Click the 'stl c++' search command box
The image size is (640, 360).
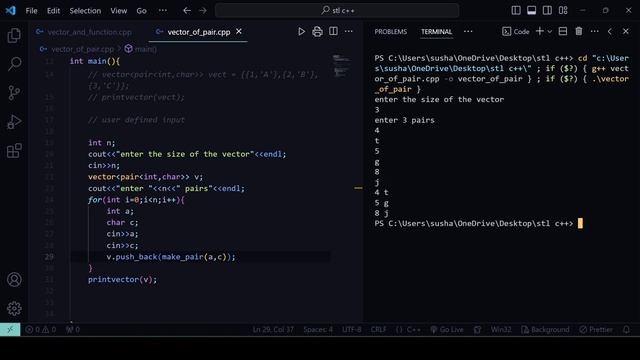pos(337,11)
